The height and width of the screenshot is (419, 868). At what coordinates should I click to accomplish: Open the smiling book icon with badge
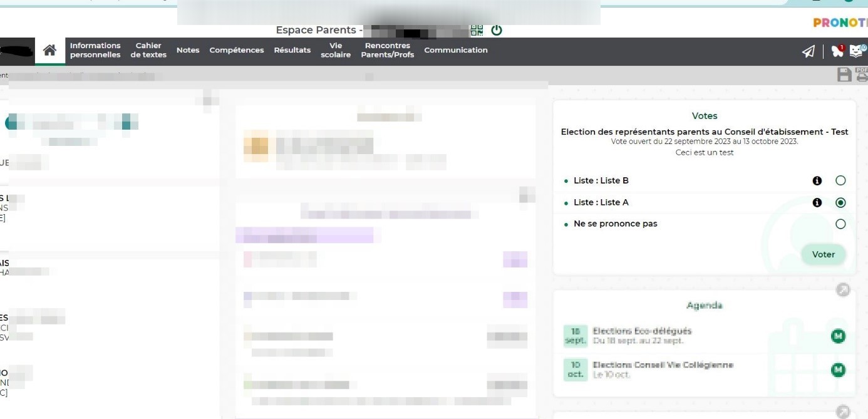[x=857, y=51]
